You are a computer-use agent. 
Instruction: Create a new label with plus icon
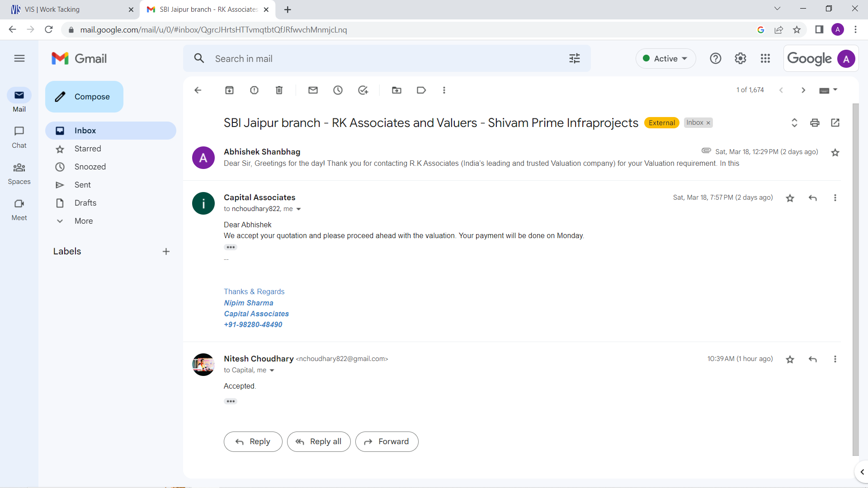tap(166, 252)
